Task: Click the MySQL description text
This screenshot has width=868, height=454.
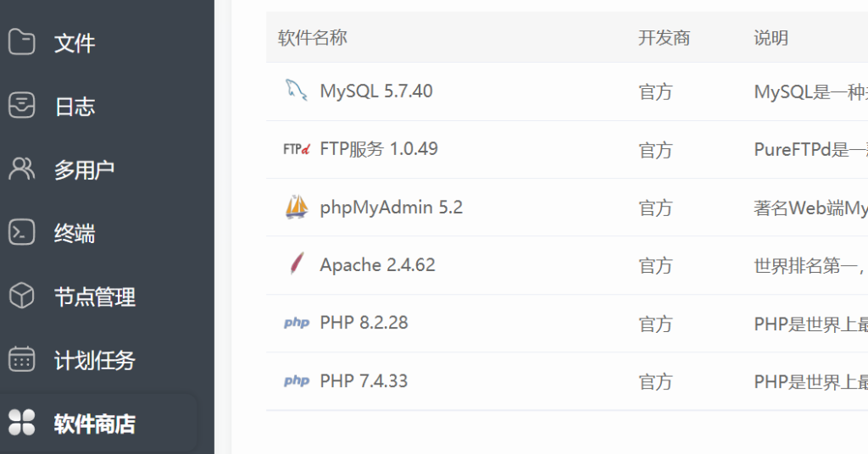Action: [811, 91]
